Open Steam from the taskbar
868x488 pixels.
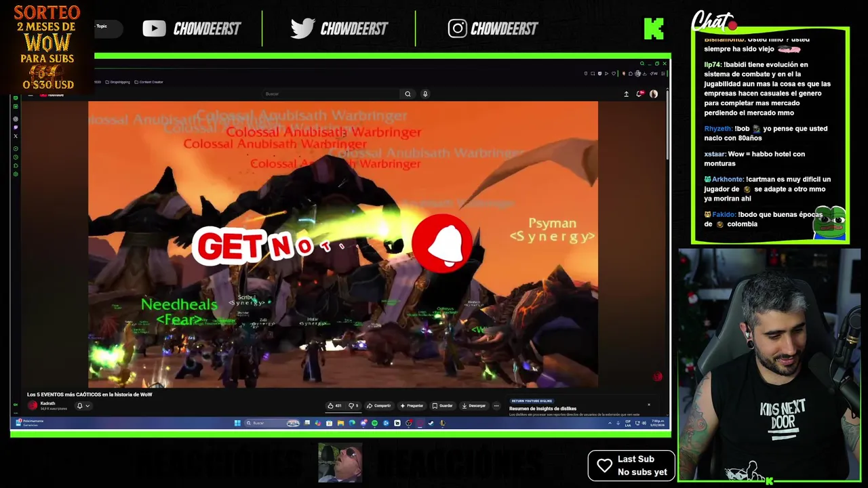[x=431, y=423]
